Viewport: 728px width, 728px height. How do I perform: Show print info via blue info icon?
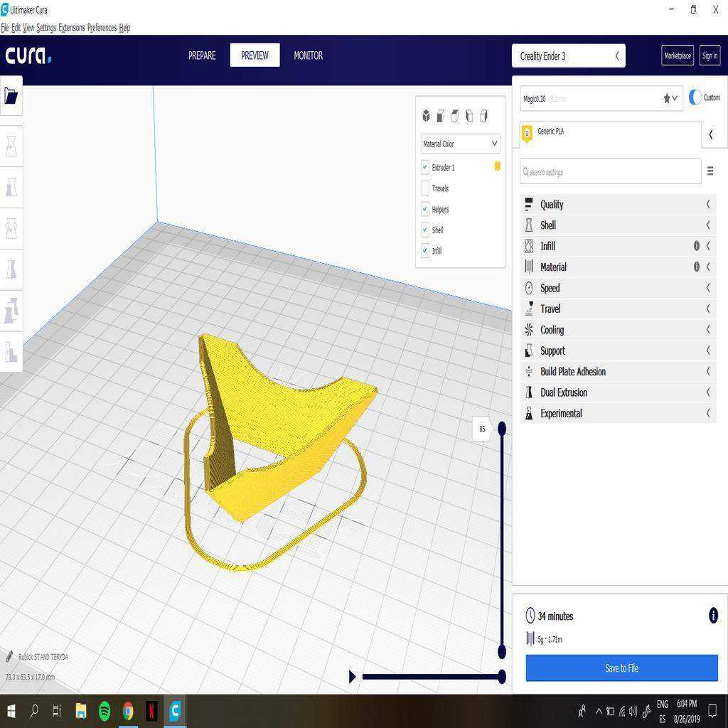(x=713, y=616)
